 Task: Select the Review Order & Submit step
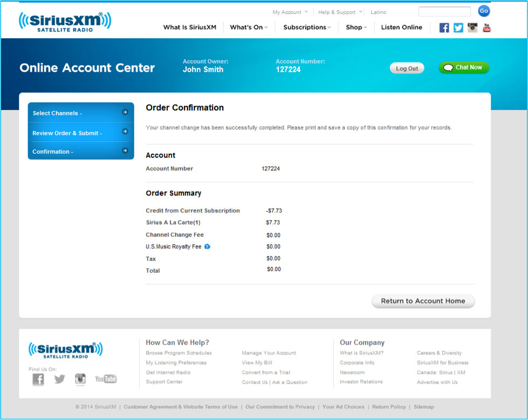(81, 132)
